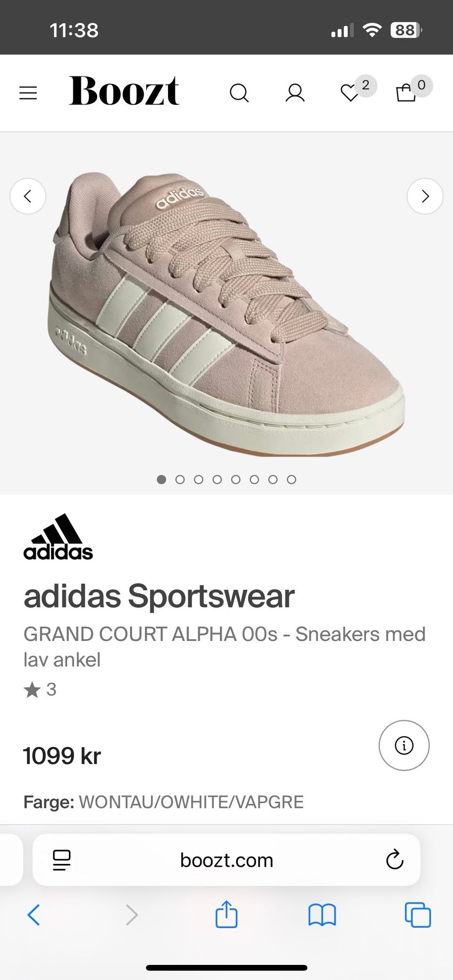
Task: Open Safari page settings reader icon
Action: [61, 860]
